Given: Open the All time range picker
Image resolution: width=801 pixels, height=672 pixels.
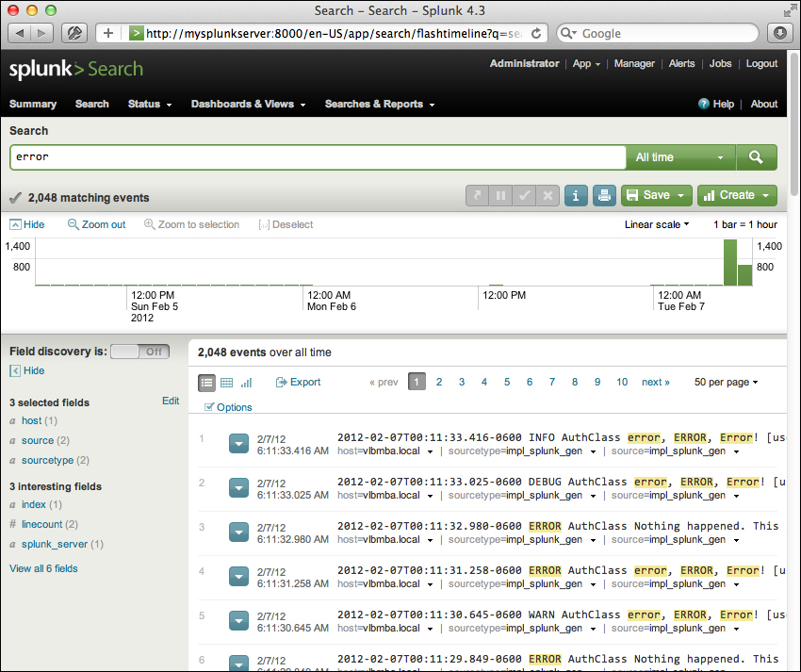Looking at the screenshot, I should 680,156.
